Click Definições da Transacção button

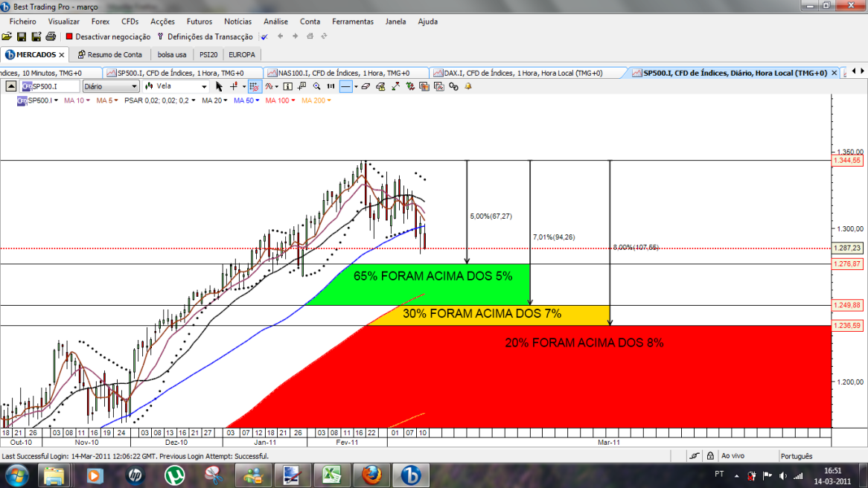[x=205, y=36]
